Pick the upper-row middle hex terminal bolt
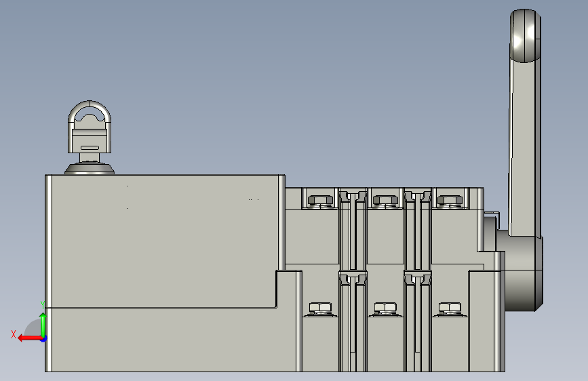 [x=385, y=201]
